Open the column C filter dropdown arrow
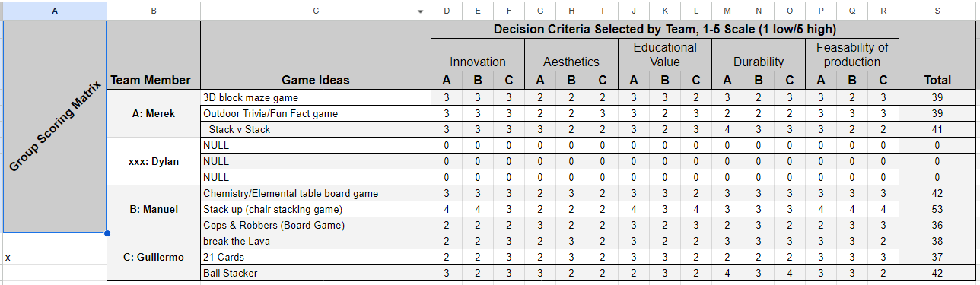The height and width of the screenshot is (285, 980). [421, 11]
